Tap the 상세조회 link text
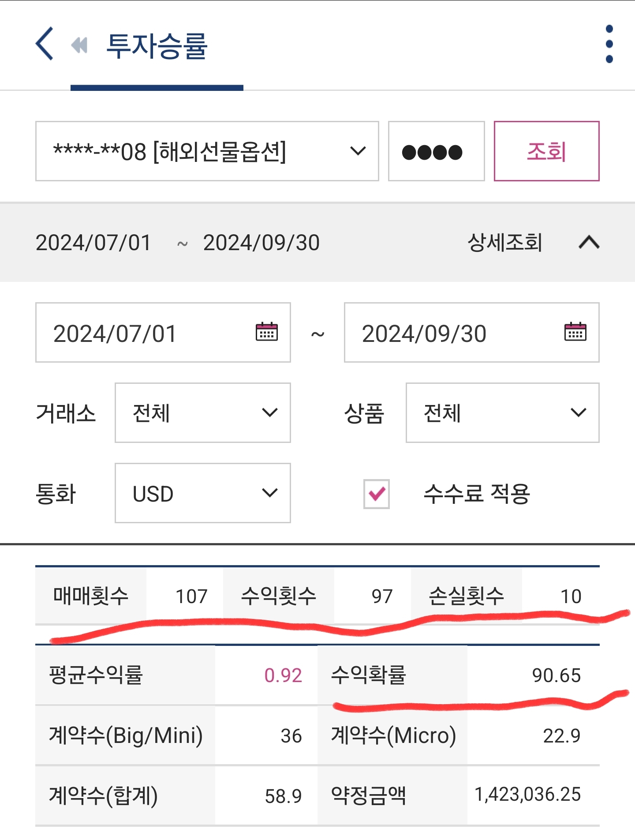This screenshot has height=840, width=635. pyautogui.click(x=505, y=242)
